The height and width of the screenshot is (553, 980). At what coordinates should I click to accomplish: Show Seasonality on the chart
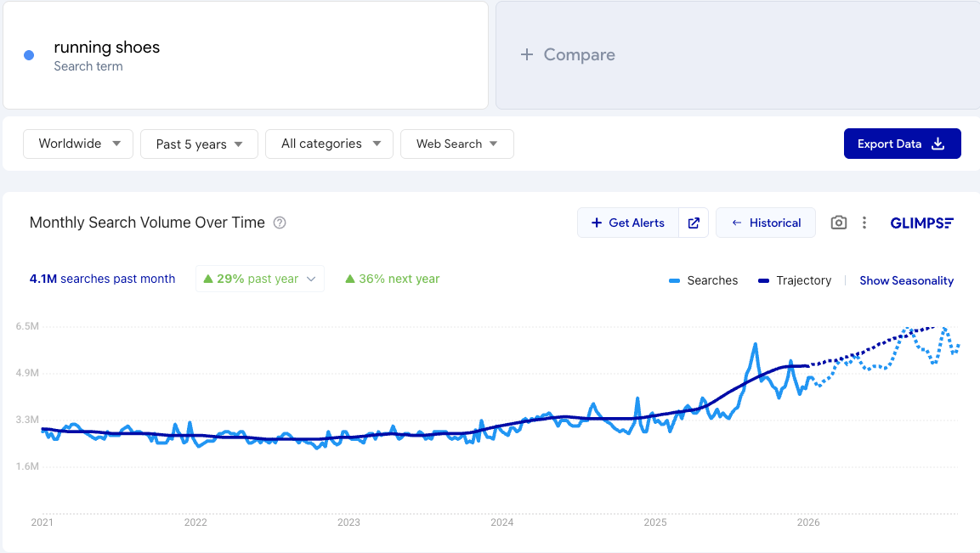906,280
